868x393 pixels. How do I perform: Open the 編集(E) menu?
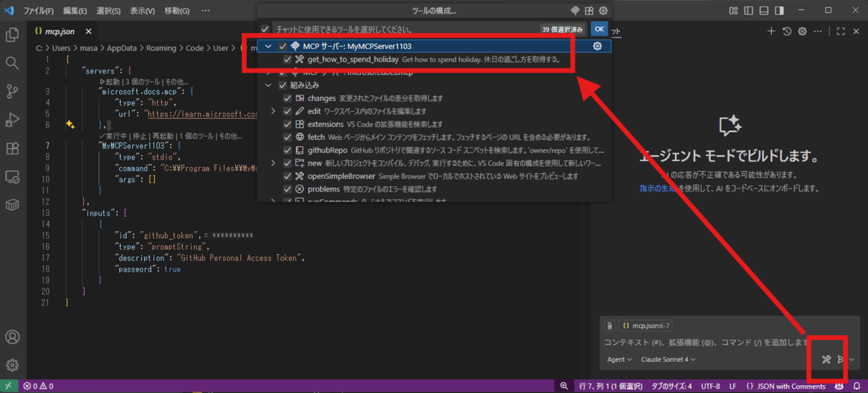coord(75,11)
